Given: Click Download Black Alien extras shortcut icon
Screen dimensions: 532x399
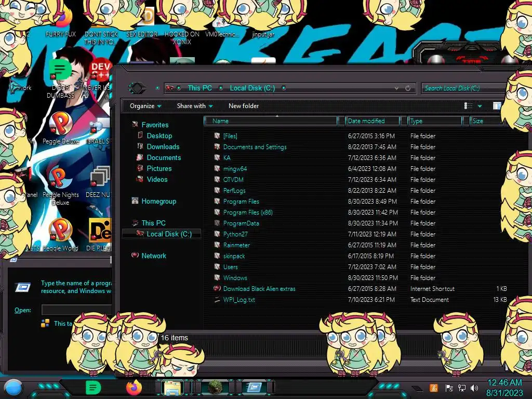Looking at the screenshot, I should coord(217,288).
